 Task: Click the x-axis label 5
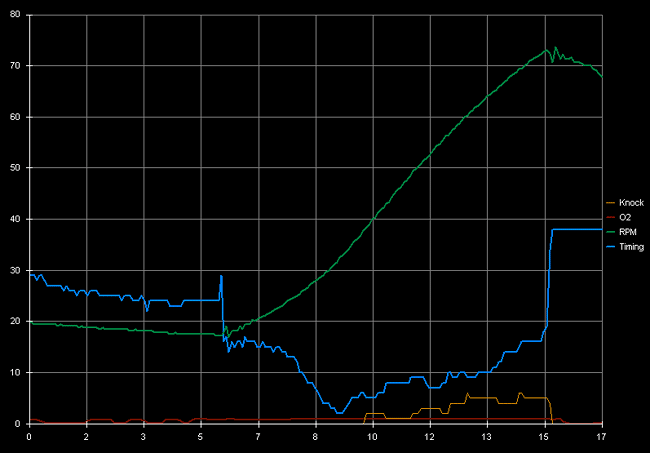200,437
